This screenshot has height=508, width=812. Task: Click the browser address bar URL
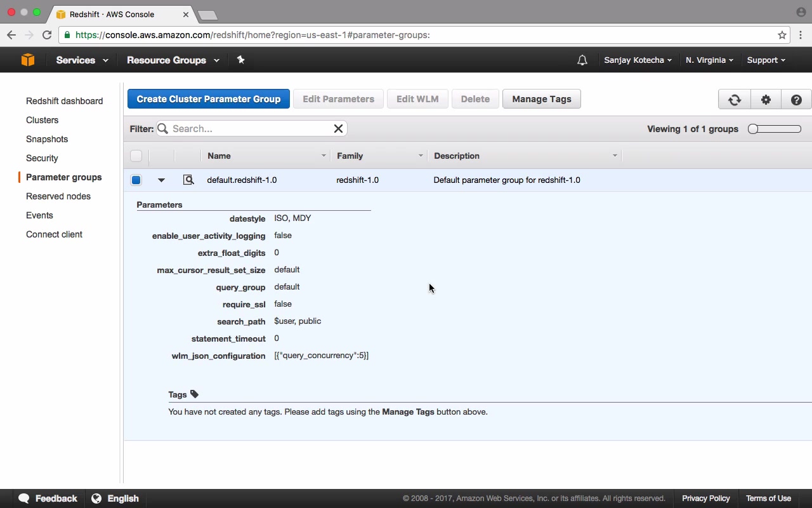(252, 35)
